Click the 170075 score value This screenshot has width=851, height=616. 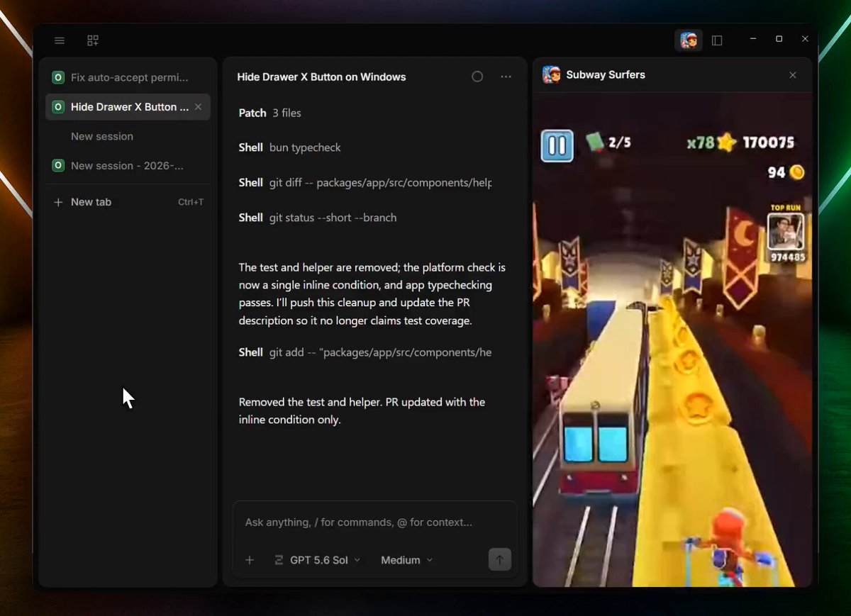[x=768, y=142]
